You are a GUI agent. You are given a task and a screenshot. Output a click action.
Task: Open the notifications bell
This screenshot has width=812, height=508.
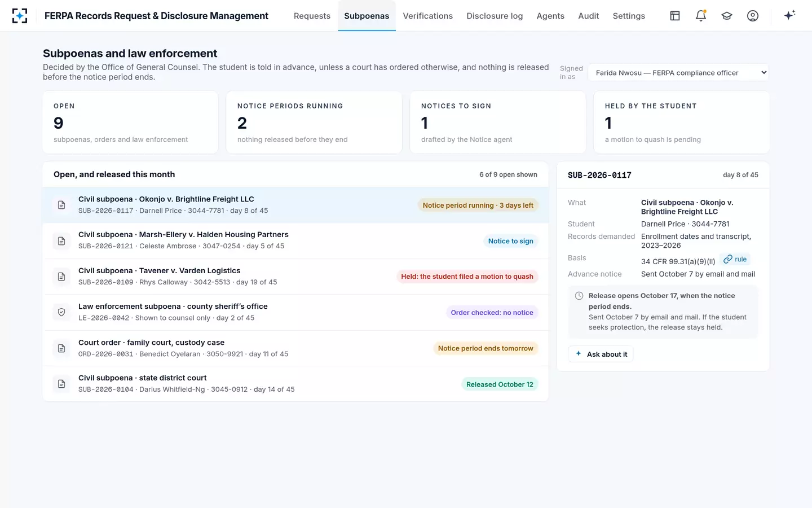tap(701, 16)
